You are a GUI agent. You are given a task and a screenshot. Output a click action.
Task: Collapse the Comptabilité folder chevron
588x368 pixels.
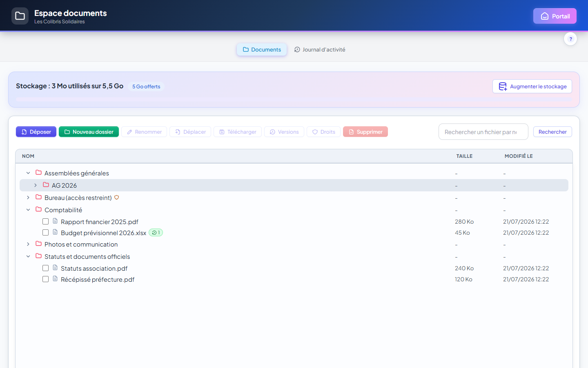[x=28, y=210]
